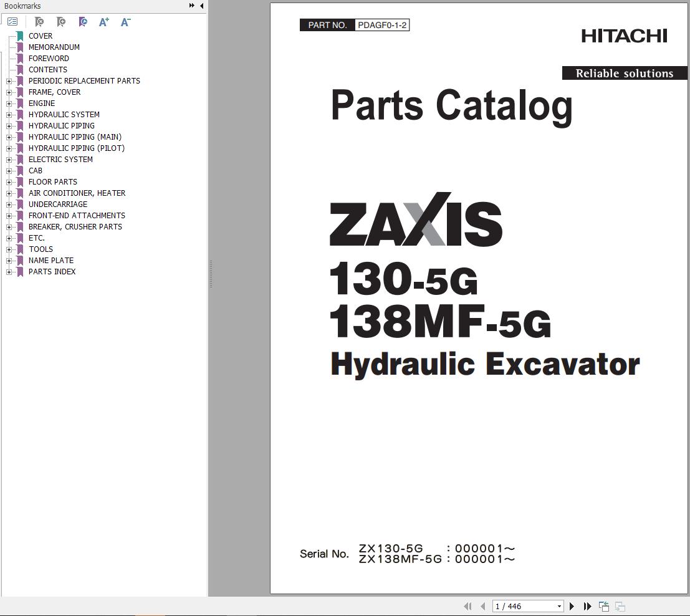Expand CAB bookmark node

[x=9, y=171]
